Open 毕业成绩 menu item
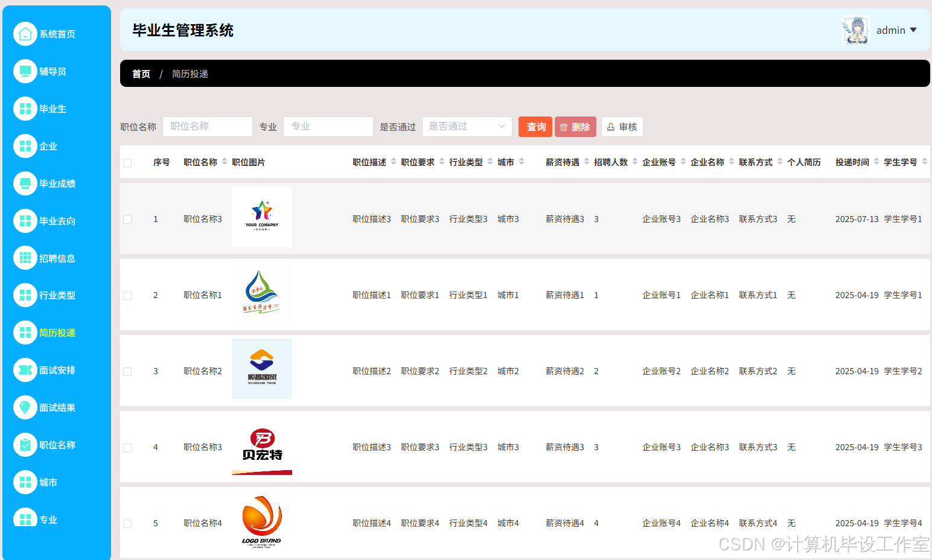 coord(57,184)
